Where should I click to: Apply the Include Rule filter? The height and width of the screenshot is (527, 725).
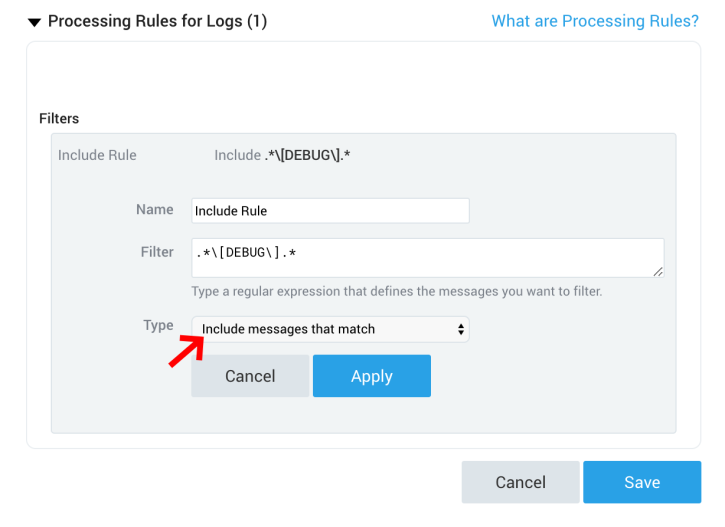point(371,376)
